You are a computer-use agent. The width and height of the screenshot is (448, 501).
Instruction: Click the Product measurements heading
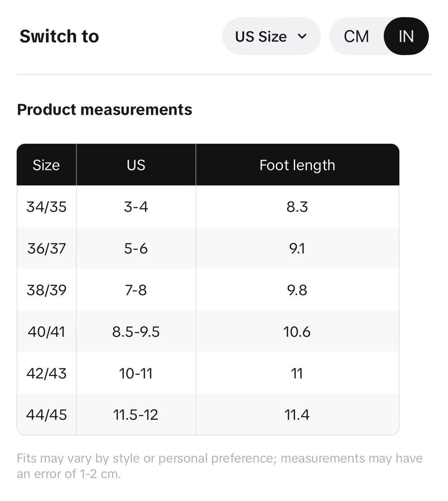(x=104, y=110)
